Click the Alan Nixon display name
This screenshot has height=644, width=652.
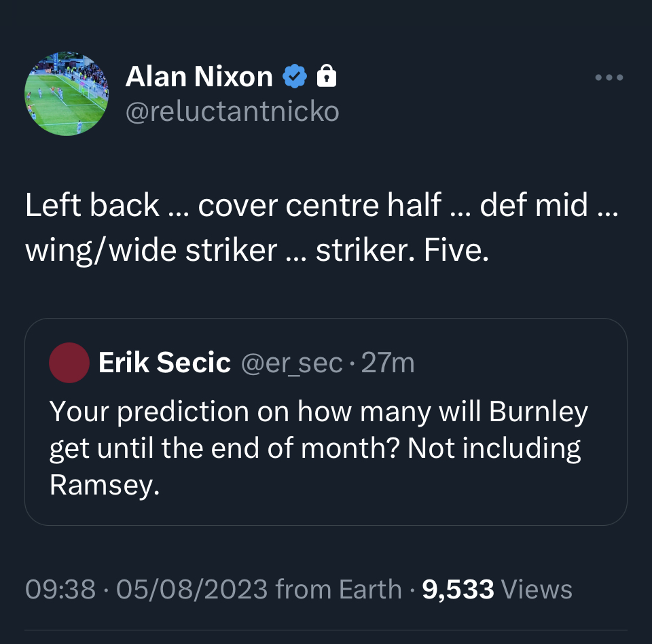pos(199,77)
